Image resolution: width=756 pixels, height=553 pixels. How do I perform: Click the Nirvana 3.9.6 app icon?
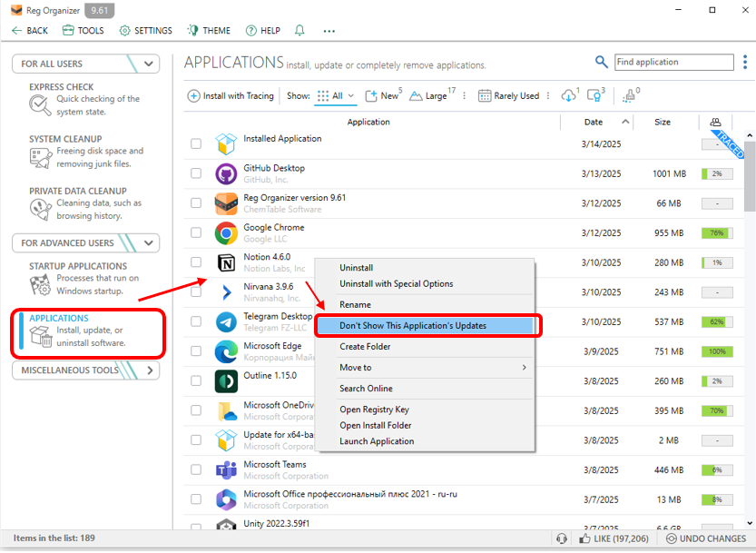click(x=226, y=292)
